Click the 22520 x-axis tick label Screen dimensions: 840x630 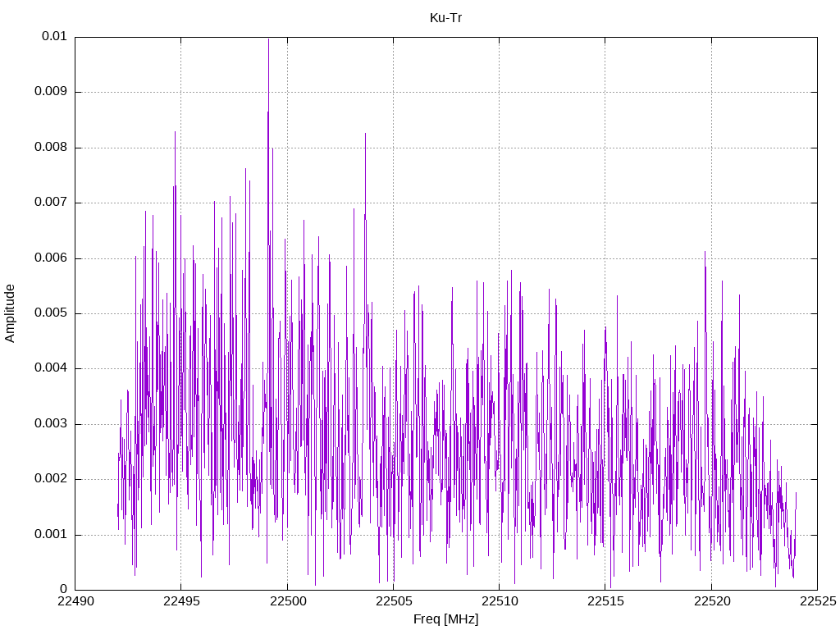click(713, 601)
